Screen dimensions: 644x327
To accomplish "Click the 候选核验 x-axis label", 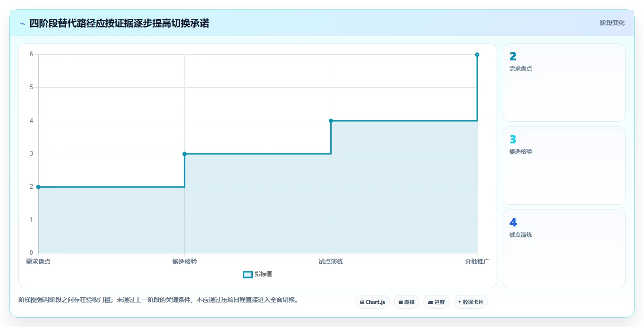I will tap(185, 261).
